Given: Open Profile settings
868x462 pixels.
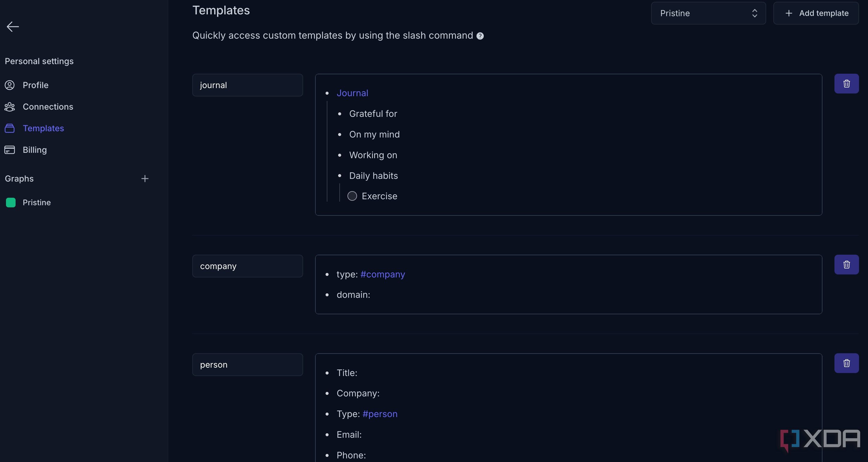Looking at the screenshot, I should 35,85.
